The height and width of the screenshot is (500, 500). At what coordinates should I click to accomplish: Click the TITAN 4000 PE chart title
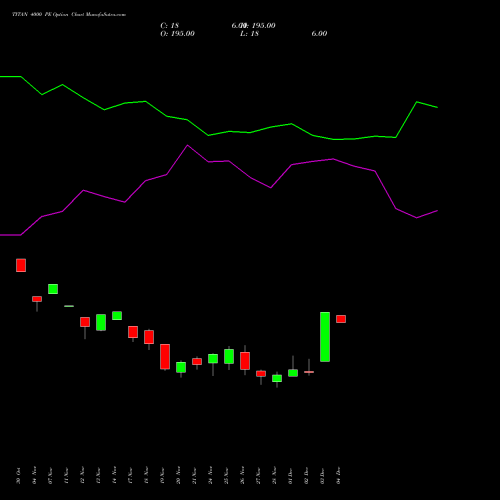(x=69, y=15)
